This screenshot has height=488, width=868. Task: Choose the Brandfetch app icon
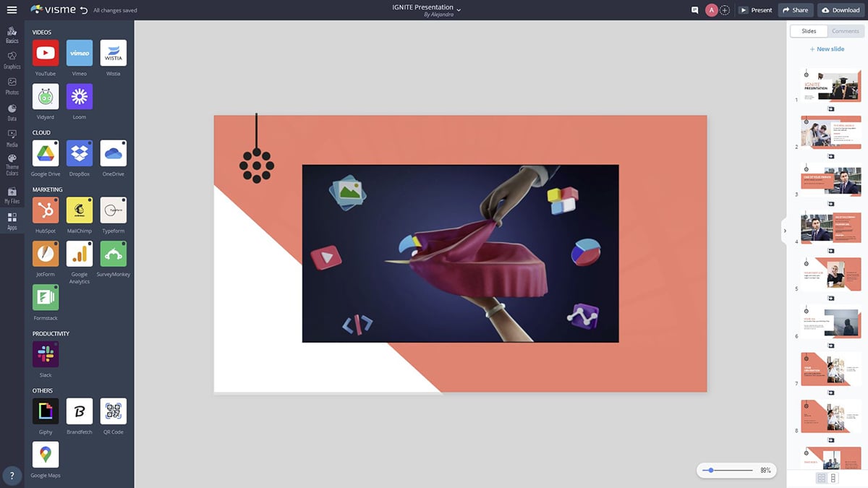(80, 411)
